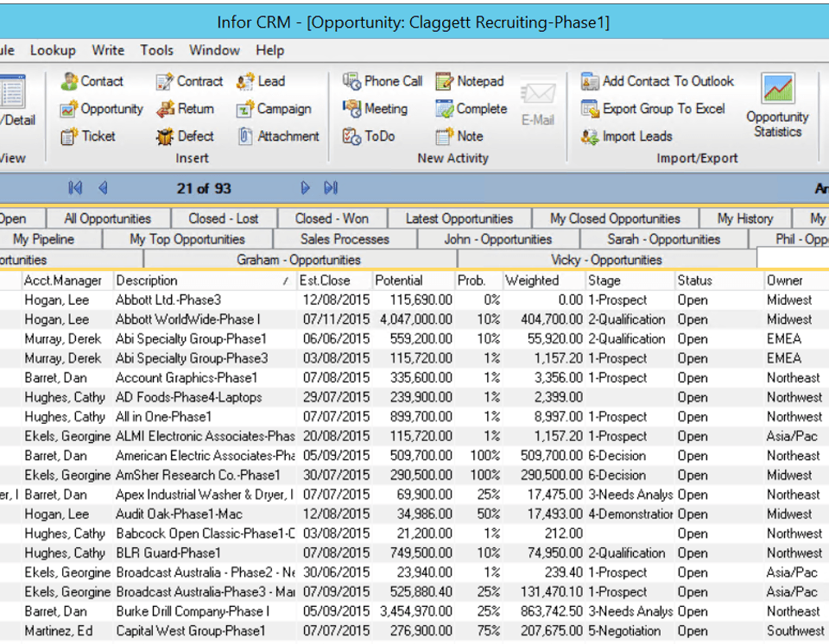This screenshot has height=644, width=829.
Task: Jump to last record
Action: coord(331,188)
